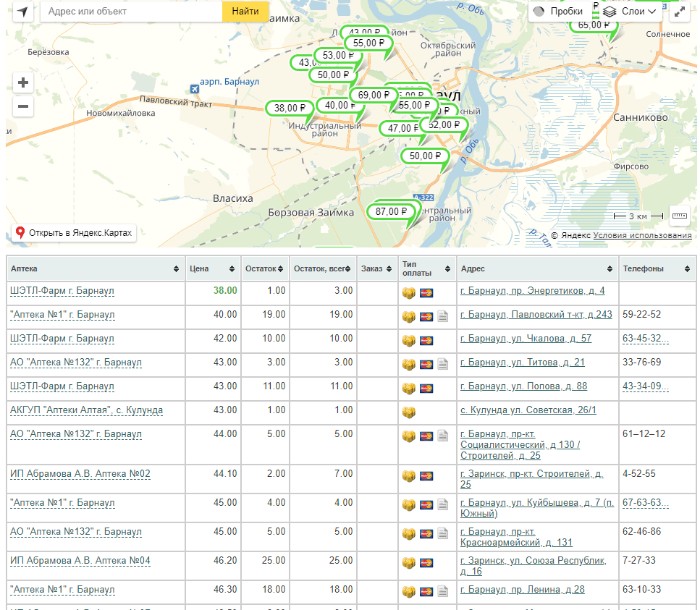700x610 pixels.
Task: Open address с. Кулунда ул. Советская, 26/1
Action: tap(528, 410)
